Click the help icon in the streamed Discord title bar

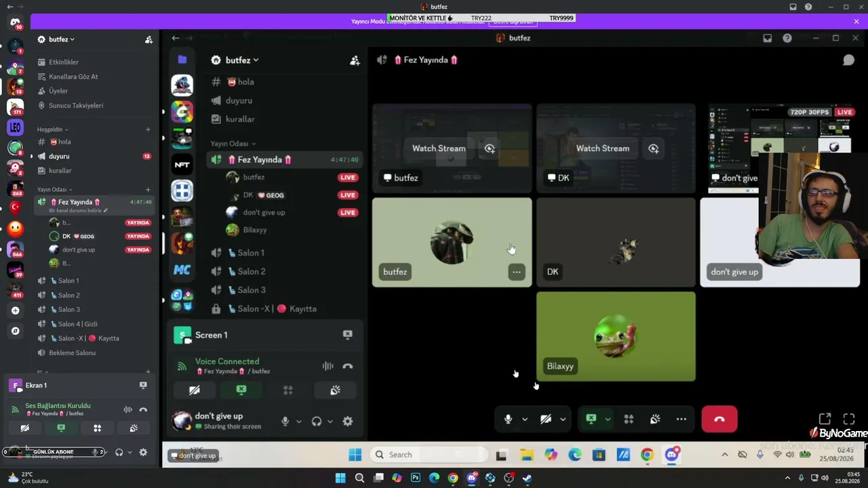(x=787, y=38)
